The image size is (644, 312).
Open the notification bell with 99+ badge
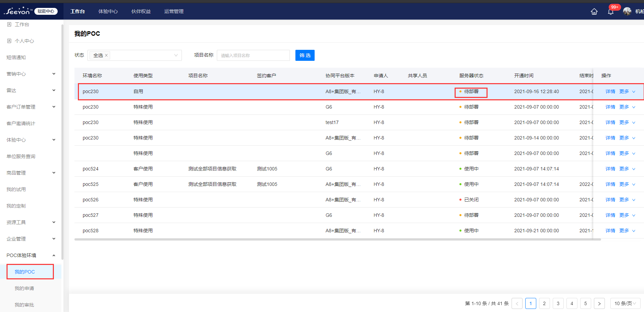(x=611, y=12)
